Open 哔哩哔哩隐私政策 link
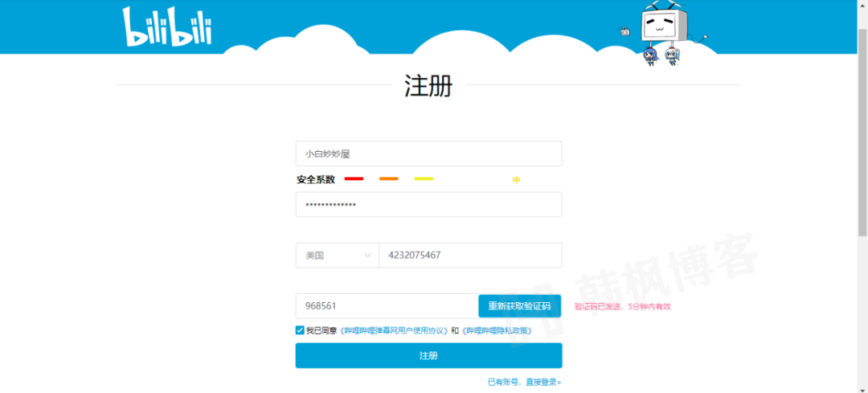Image resolution: width=868 pixels, height=393 pixels. click(497, 330)
